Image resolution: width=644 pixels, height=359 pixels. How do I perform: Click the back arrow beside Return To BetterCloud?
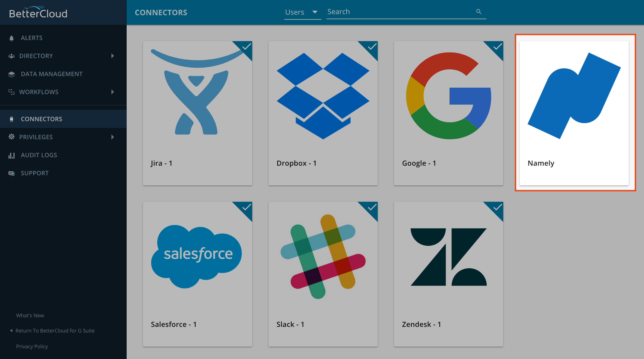11,331
